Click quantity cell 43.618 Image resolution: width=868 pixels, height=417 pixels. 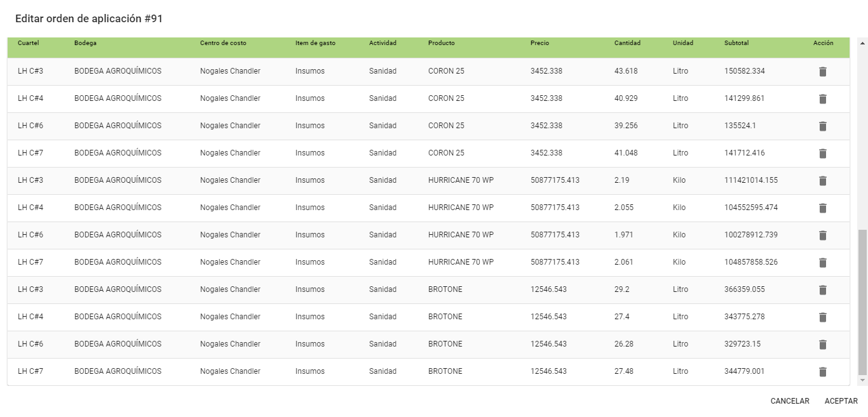pyautogui.click(x=626, y=71)
